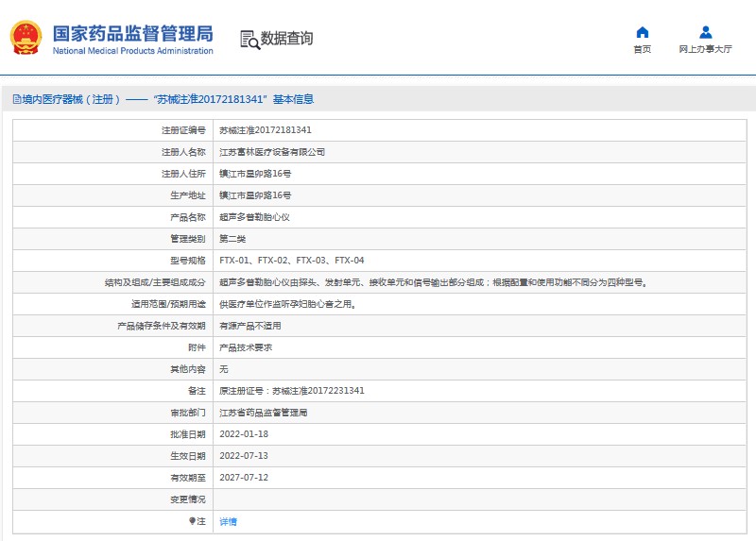Image resolution: width=756 pixels, height=541 pixels.
Task: Open the 详情 details link
Action: [x=229, y=521]
